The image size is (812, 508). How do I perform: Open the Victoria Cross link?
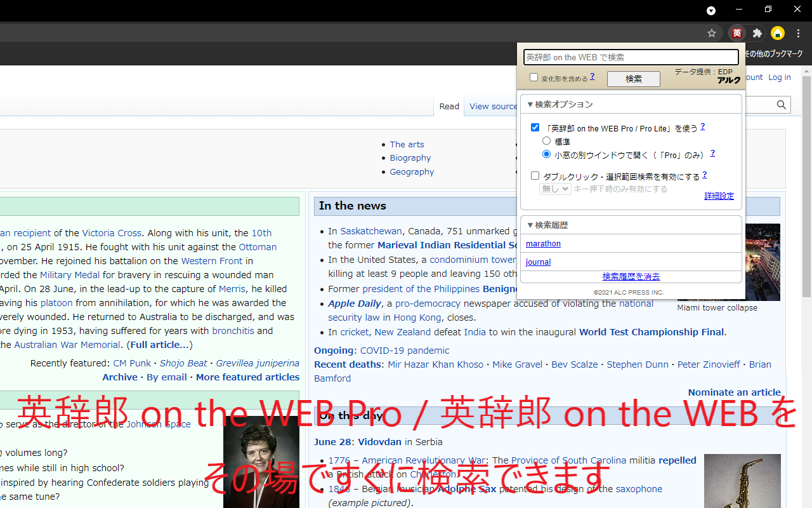112,233
